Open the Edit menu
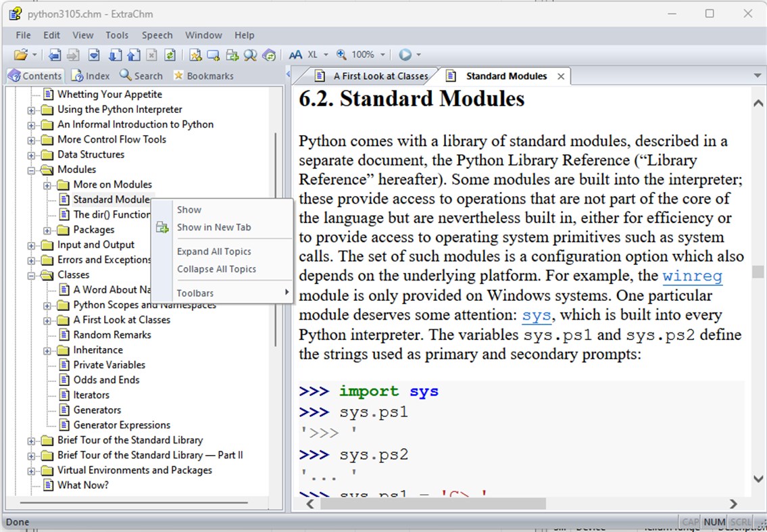Screen dimensions: 767x532 click(51, 35)
